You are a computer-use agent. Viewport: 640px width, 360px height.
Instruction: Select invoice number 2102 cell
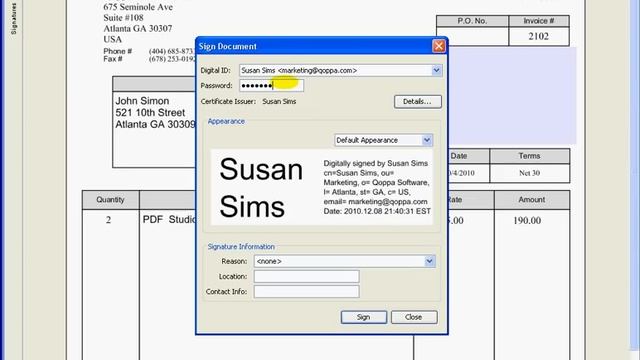pyautogui.click(x=539, y=36)
